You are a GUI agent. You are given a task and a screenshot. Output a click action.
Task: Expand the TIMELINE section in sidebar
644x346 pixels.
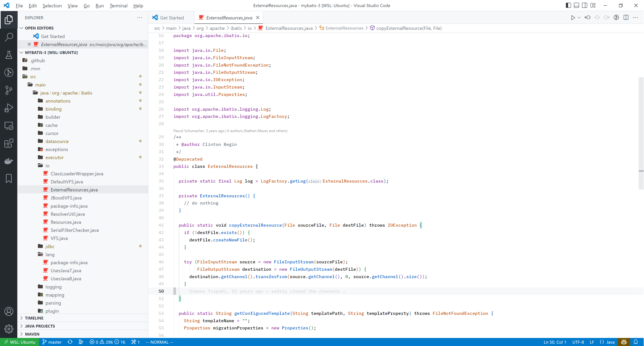coord(34,318)
